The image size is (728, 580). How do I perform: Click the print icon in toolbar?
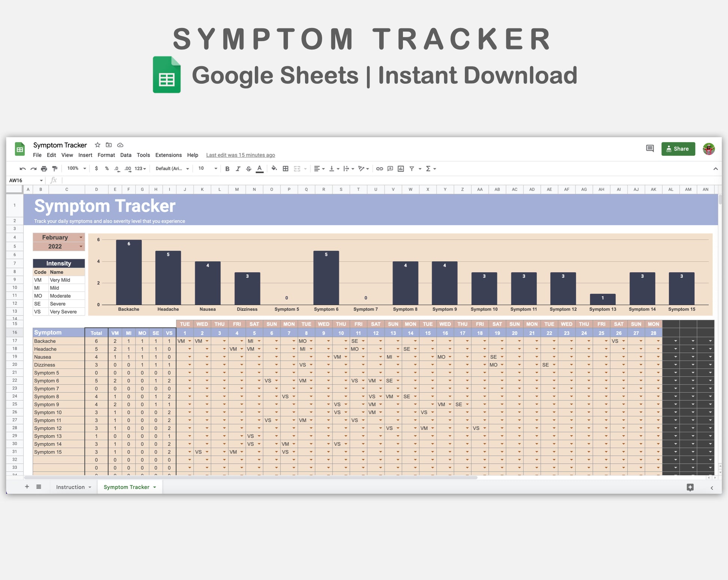[44, 169]
